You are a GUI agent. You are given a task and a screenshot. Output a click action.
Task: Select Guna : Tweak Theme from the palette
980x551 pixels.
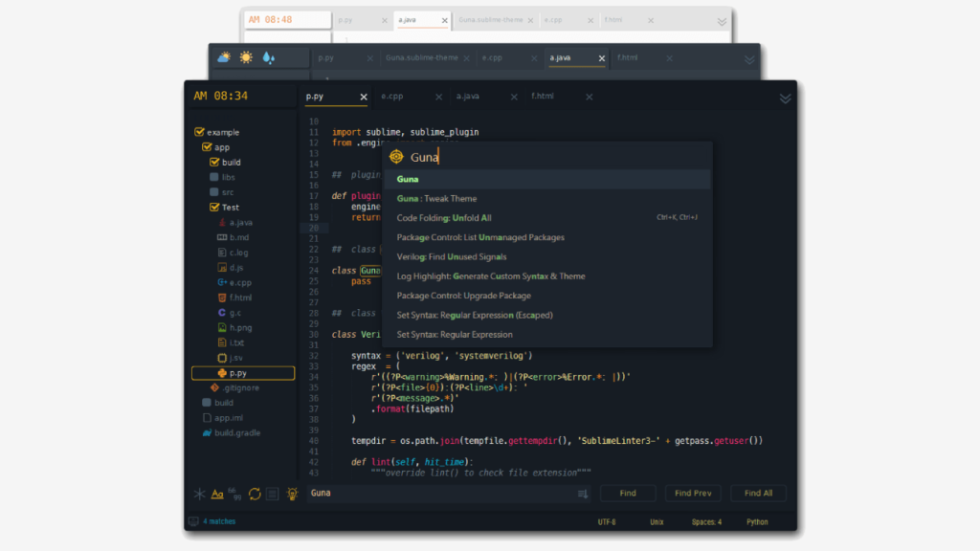click(440, 198)
